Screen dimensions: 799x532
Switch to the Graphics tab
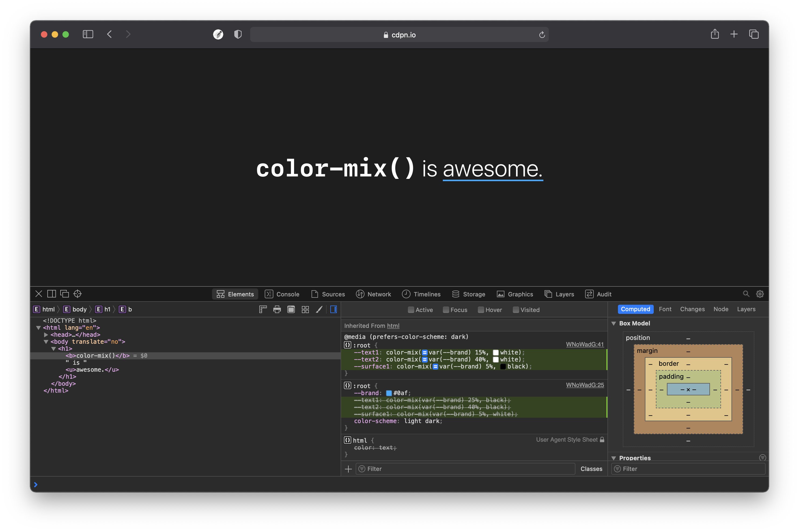(x=515, y=294)
